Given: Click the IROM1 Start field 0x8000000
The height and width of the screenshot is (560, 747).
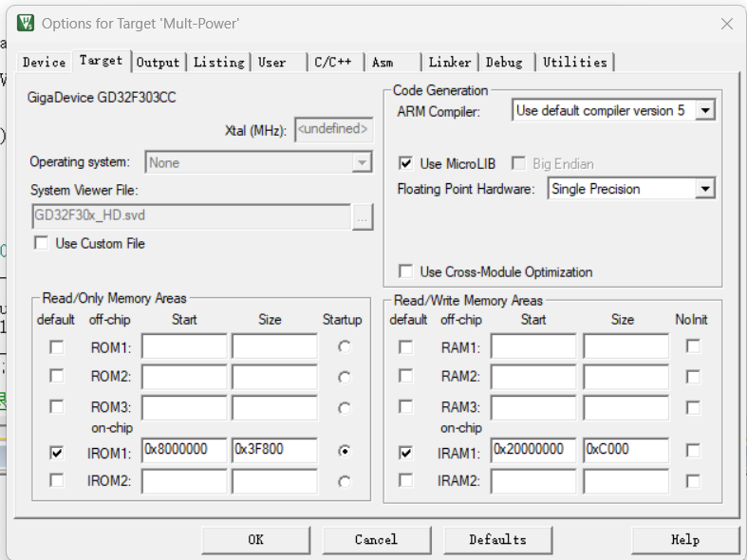Looking at the screenshot, I should [x=184, y=450].
